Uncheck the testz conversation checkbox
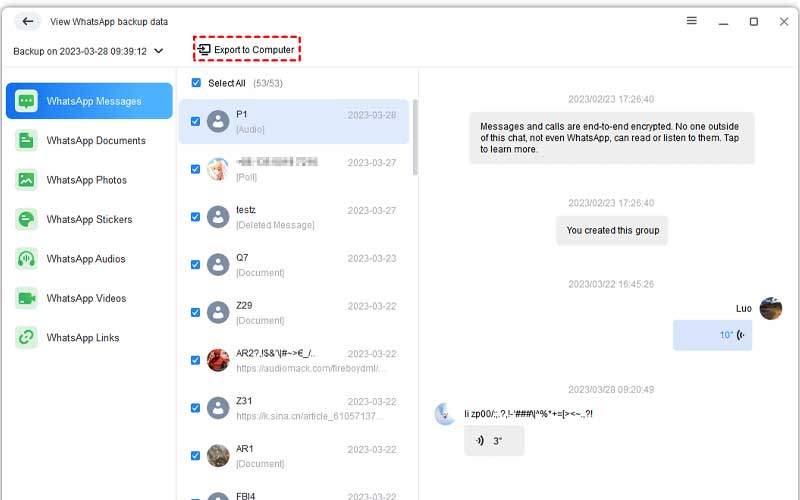Image resolution: width=800 pixels, height=500 pixels. (195, 217)
